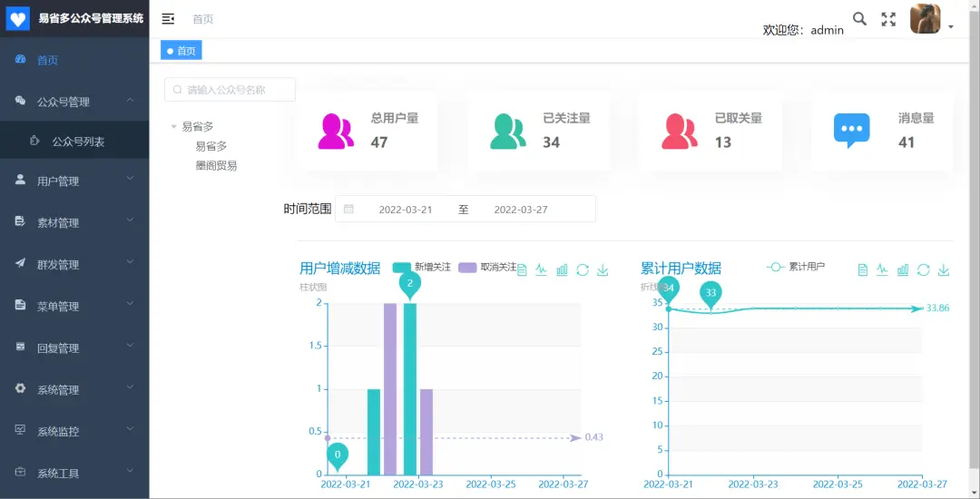Viewport: 980px width, 499px height.
Task: Expand the 回复管理 chevron
Action: [130, 345]
